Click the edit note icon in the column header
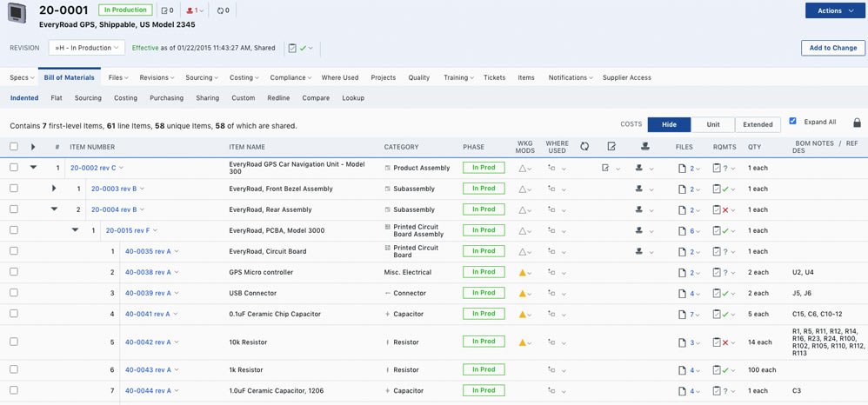868x405 pixels. click(611, 147)
